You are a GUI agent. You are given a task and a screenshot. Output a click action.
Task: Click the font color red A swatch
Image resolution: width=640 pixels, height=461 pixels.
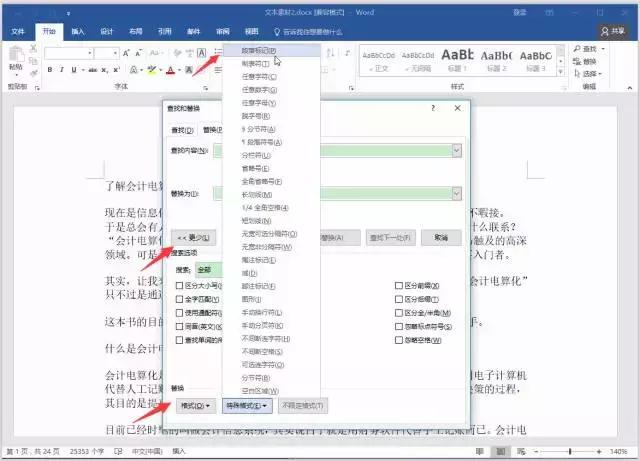pos(171,70)
